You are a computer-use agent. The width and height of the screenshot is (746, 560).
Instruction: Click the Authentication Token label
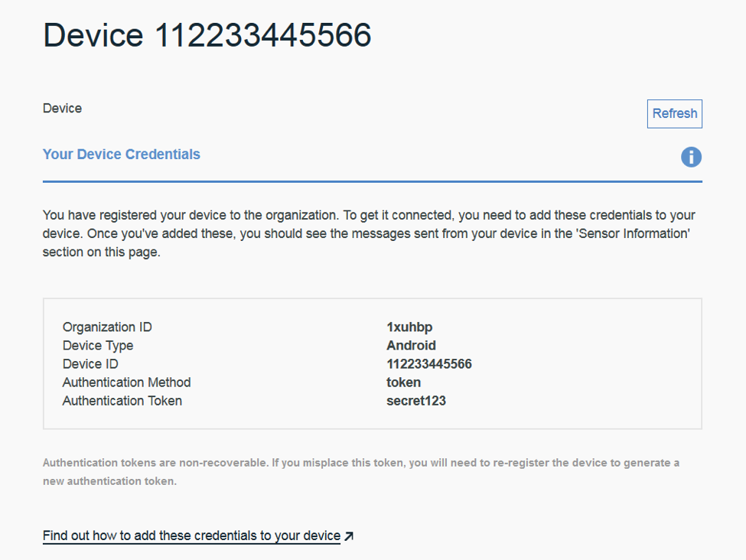tap(122, 401)
